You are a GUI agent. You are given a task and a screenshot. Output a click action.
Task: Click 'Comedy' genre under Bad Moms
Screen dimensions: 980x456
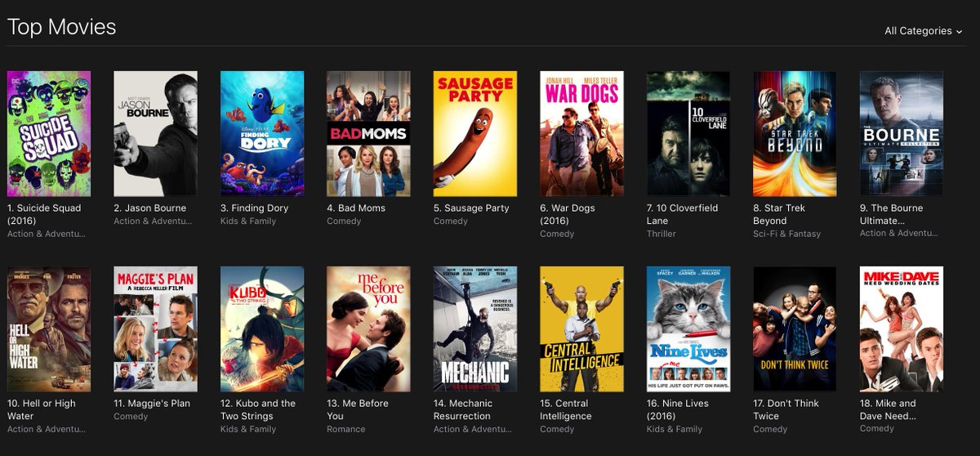(x=344, y=221)
